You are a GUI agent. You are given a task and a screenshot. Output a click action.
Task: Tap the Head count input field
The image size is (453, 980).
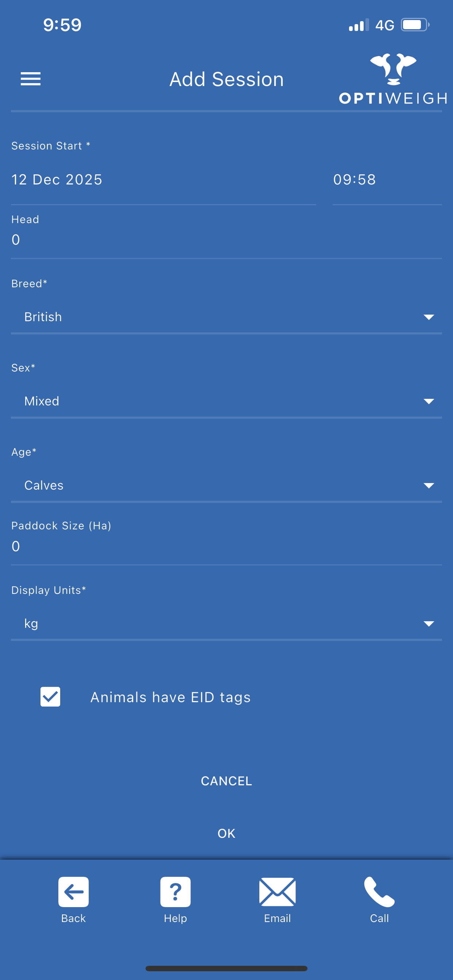click(x=226, y=240)
